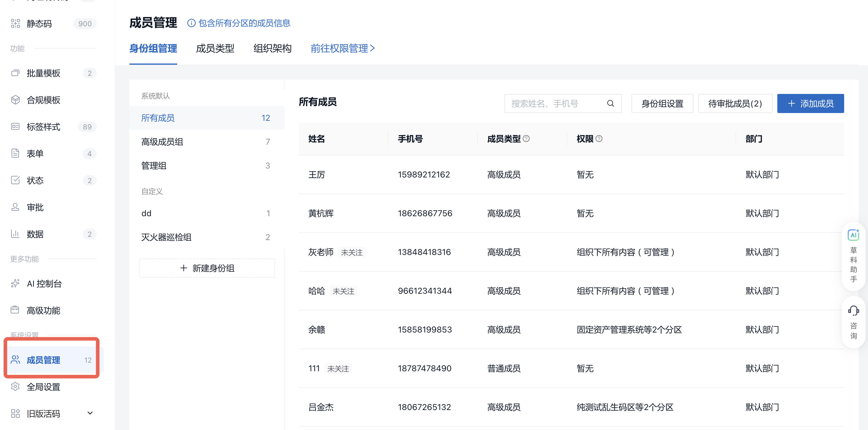Click the plus icon in 新建身份组
The height and width of the screenshot is (430, 868).
click(x=184, y=268)
